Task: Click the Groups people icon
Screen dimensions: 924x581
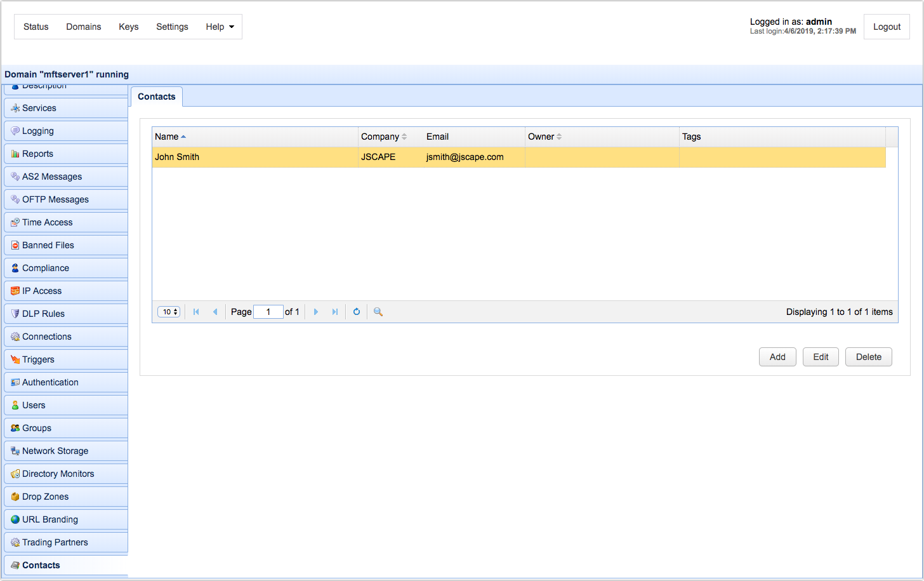Action: click(x=15, y=428)
